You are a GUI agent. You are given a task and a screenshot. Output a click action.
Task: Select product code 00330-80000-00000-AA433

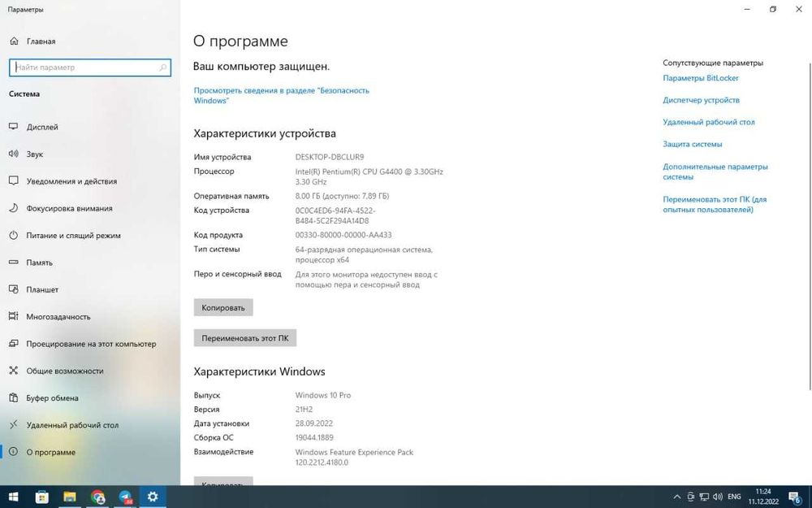tap(343, 235)
